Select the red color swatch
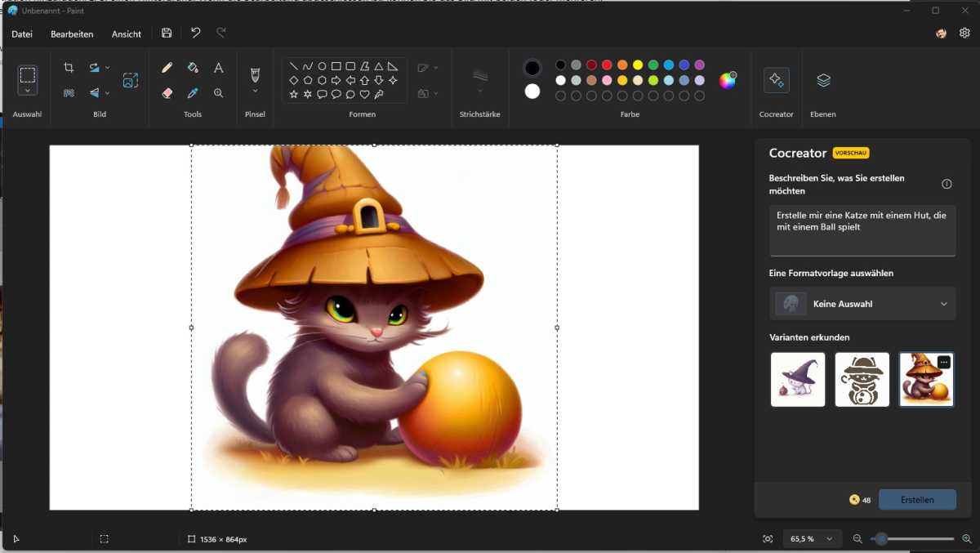 click(607, 65)
